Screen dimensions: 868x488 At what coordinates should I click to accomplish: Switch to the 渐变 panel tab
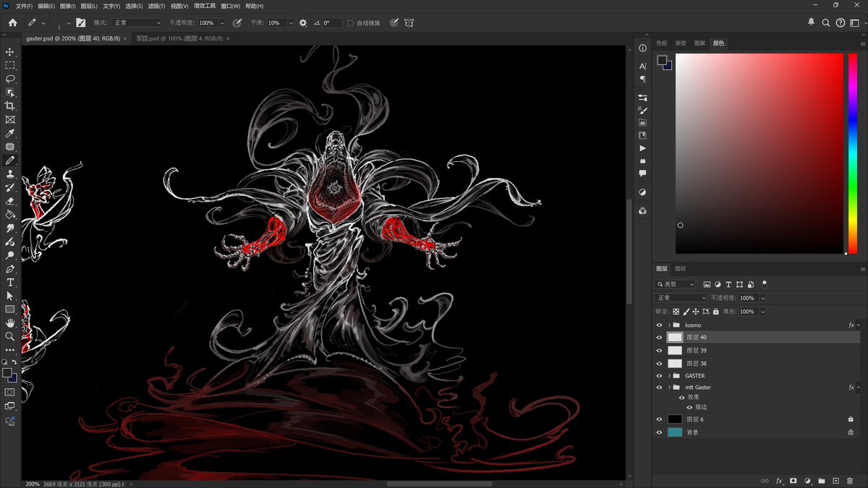coord(681,43)
